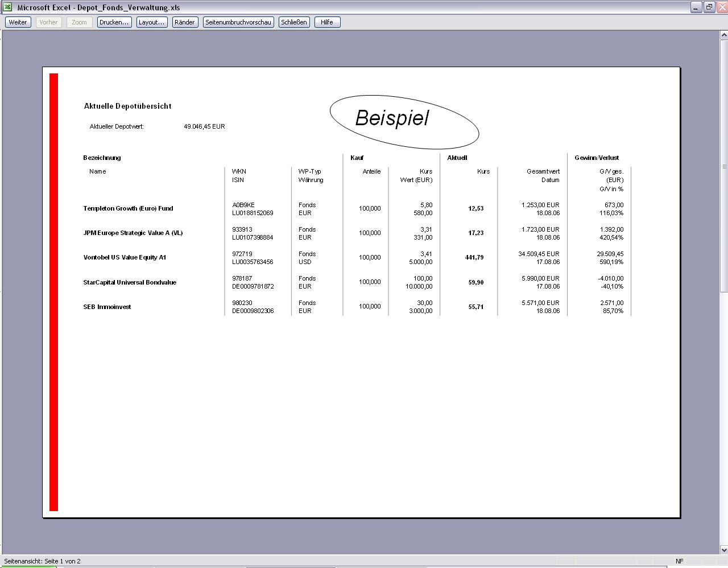
Task: Click the 'Anteile' column header
Action: click(x=371, y=171)
